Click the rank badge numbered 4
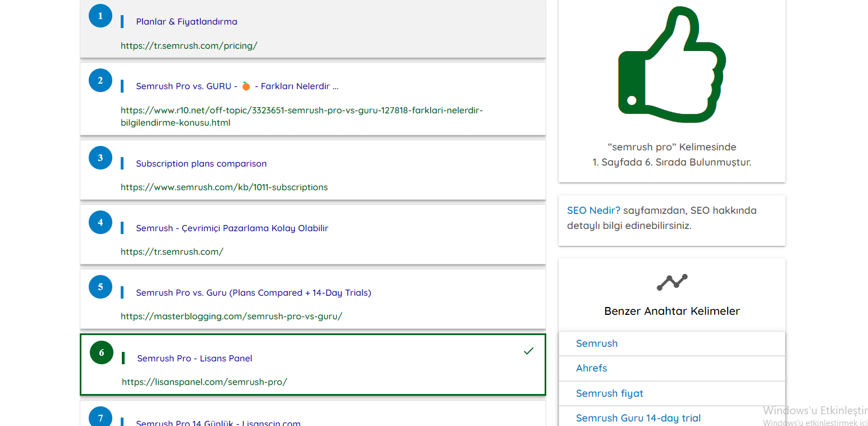The width and height of the screenshot is (868, 426). point(100,222)
